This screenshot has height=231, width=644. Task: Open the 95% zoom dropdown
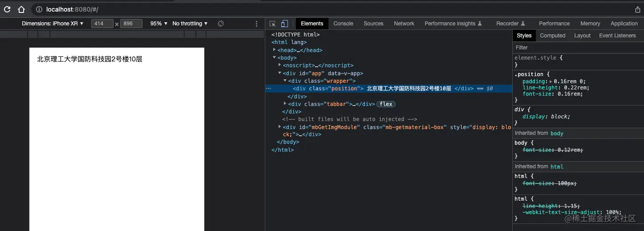[159, 24]
